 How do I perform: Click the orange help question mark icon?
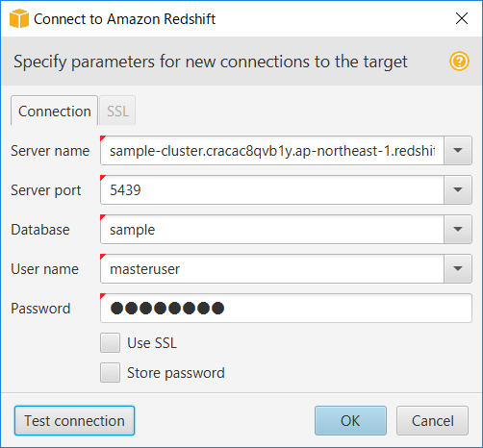coord(459,61)
